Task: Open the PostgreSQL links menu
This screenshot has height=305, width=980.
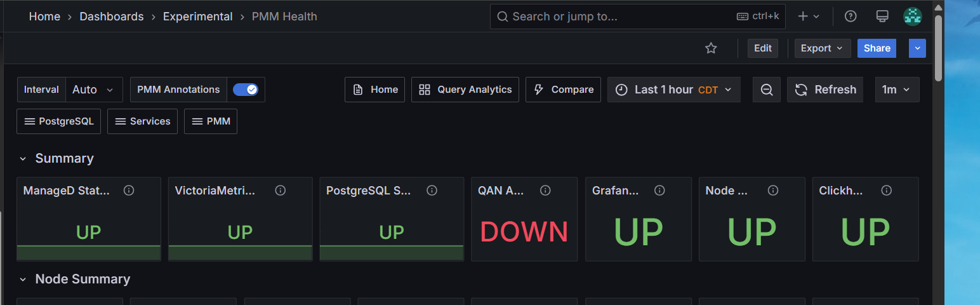Action: pos(59,121)
